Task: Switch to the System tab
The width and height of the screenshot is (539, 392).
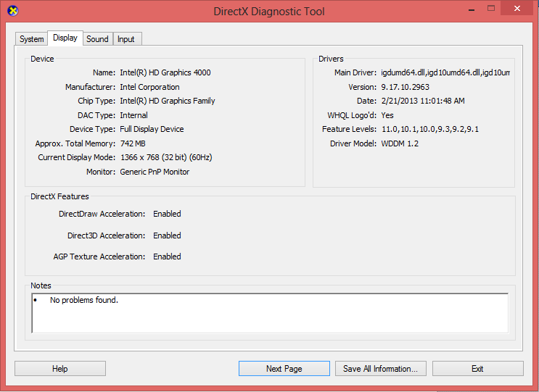Action: (x=31, y=39)
